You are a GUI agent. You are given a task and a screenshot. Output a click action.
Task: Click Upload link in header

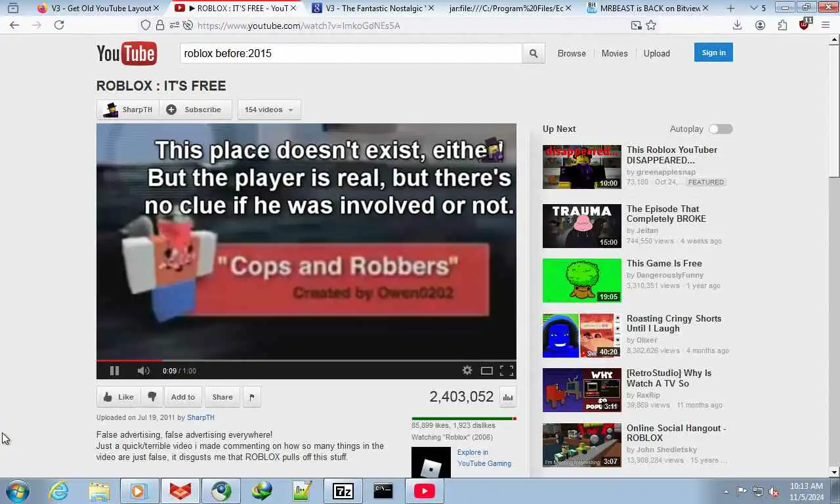pyautogui.click(x=656, y=53)
